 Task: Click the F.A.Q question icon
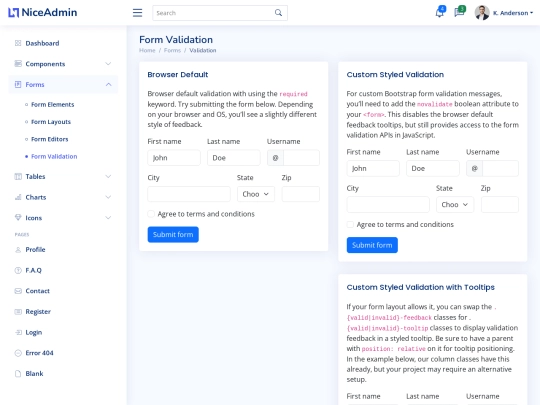click(18, 270)
